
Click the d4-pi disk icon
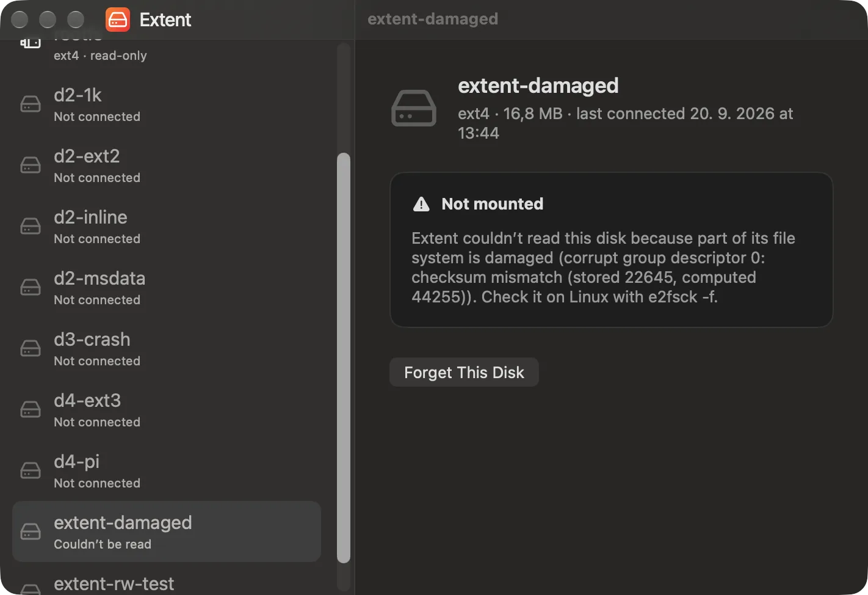[31, 470]
